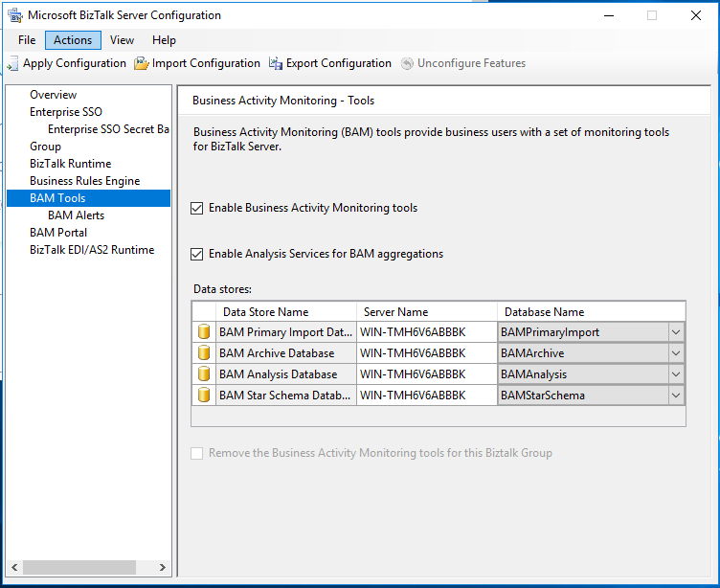Minimize the BizTalk Configuration window
The height and width of the screenshot is (588, 720).
609,15
